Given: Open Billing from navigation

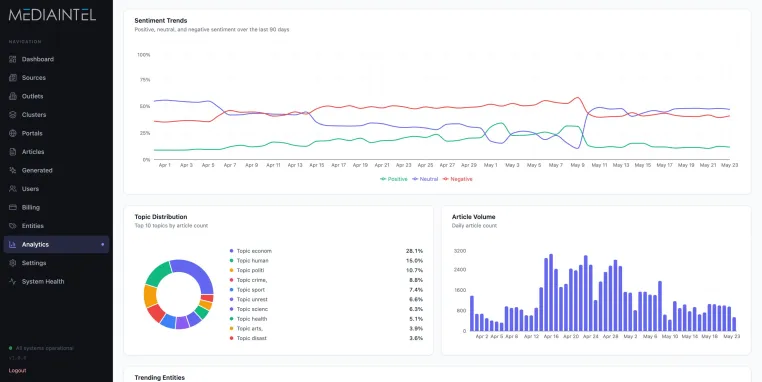Looking at the screenshot, I should [x=56, y=208].
